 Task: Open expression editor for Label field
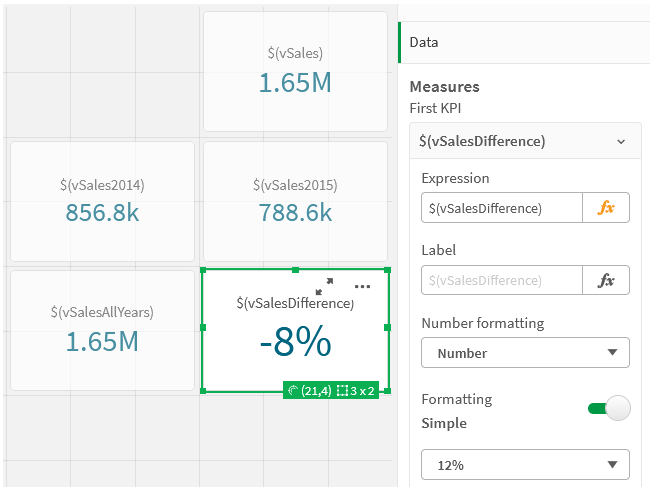(x=606, y=280)
